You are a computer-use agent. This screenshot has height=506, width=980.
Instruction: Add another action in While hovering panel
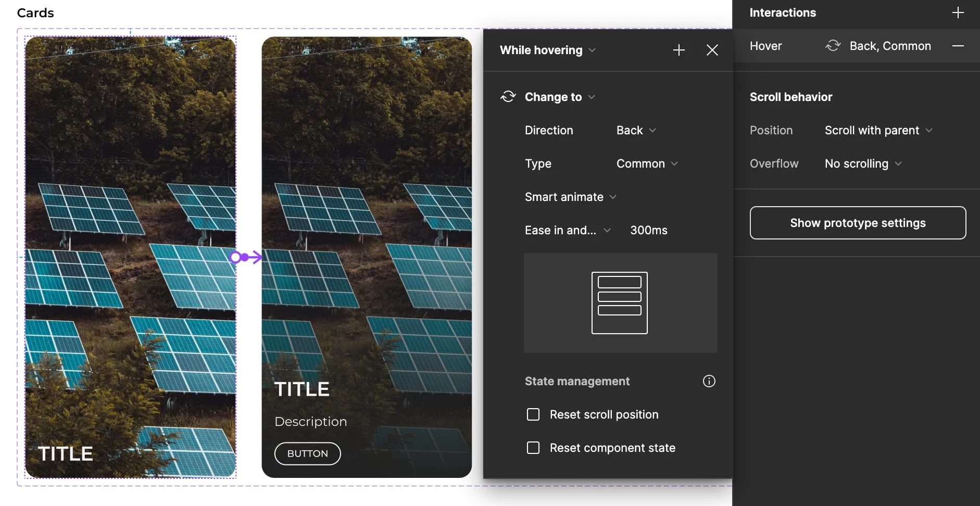tap(679, 50)
